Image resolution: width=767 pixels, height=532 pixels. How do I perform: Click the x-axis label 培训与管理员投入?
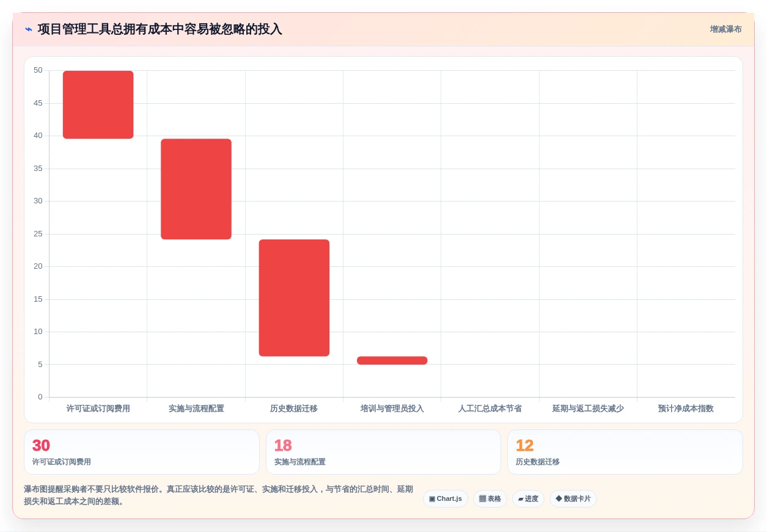pyautogui.click(x=392, y=408)
